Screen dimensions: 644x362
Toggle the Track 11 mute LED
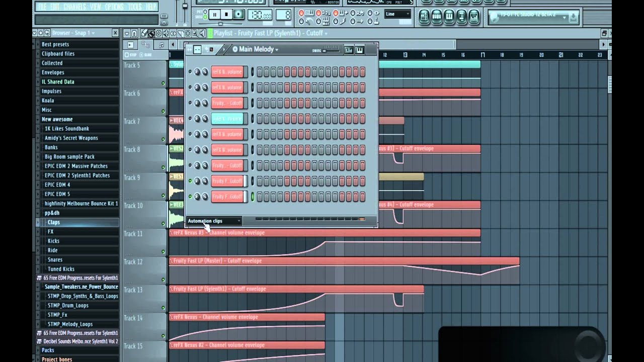[x=163, y=251]
